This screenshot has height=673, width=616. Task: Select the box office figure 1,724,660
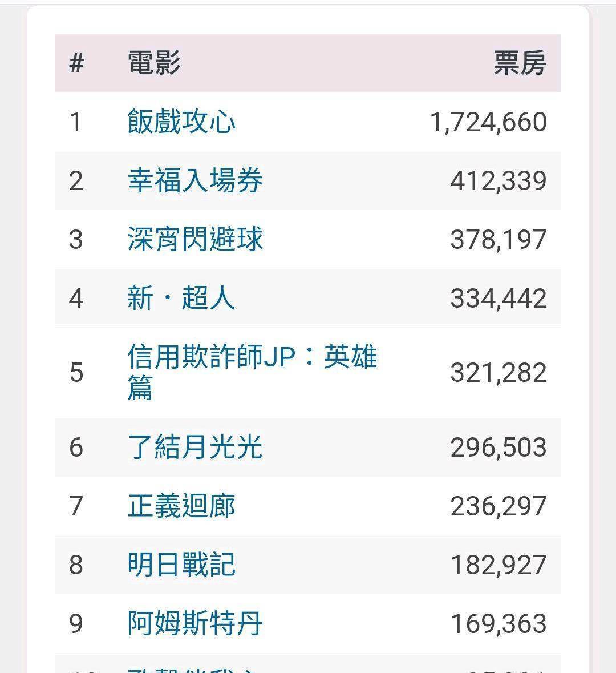pyautogui.click(x=488, y=122)
